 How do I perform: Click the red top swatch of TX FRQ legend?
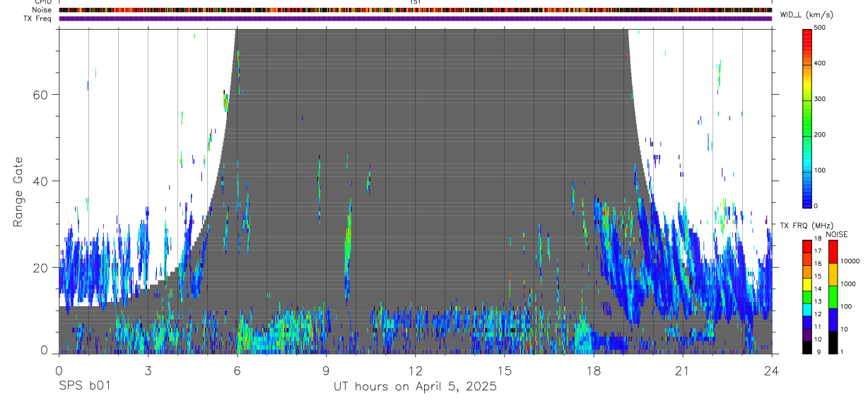pyautogui.click(x=807, y=246)
